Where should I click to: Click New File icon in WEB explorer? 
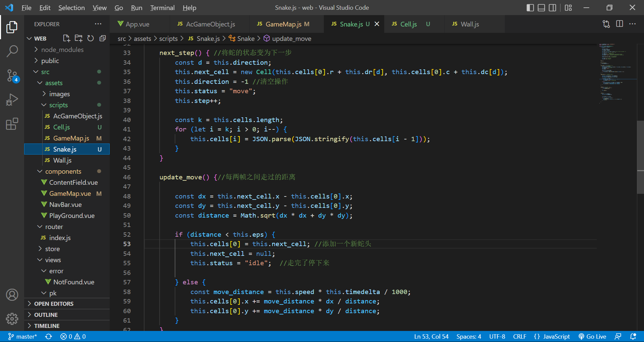click(66, 38)
